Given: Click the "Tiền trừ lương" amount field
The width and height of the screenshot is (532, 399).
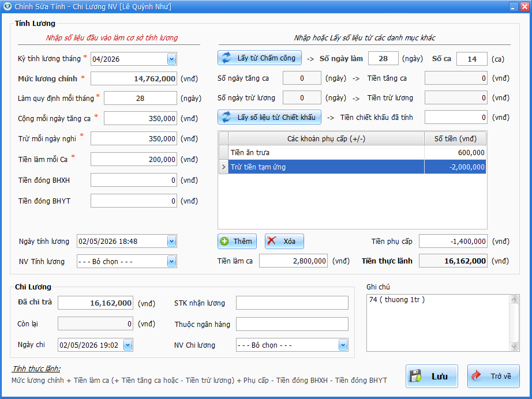Looking at the screenshot, I should pos(456,98).
